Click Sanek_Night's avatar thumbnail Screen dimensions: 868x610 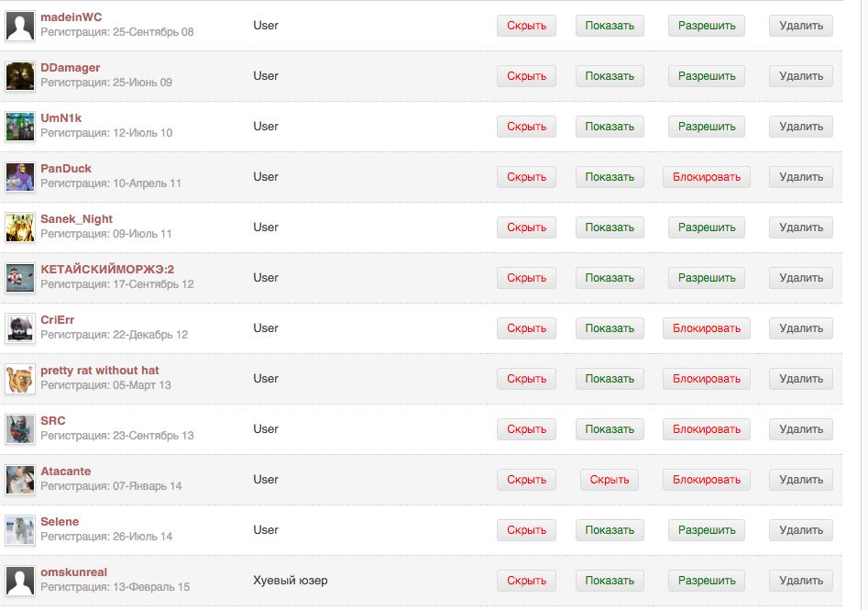click(x=20, y=227)
